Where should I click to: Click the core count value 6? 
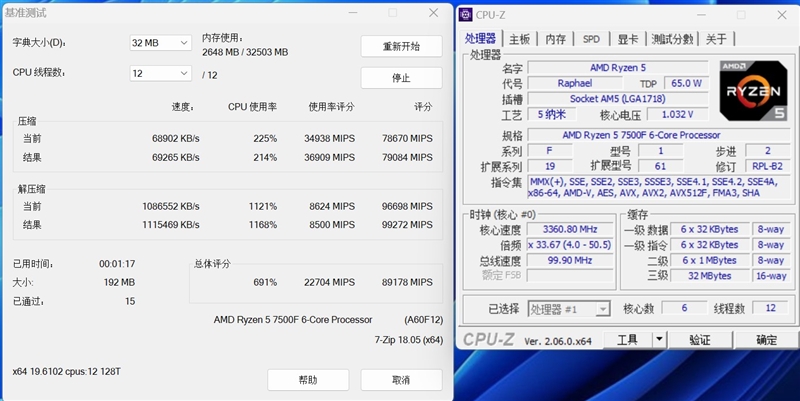[x=684, y=308]
